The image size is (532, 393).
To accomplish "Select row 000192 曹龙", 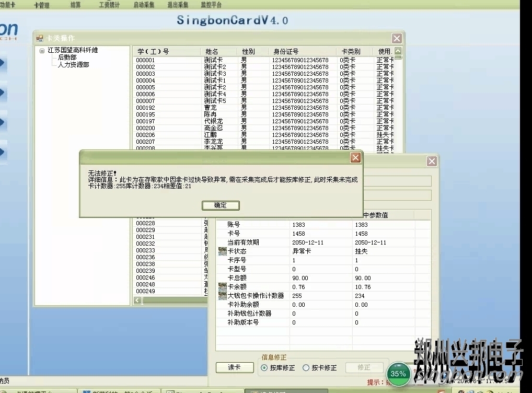I will pyautogui.click(x=264, y=108).
